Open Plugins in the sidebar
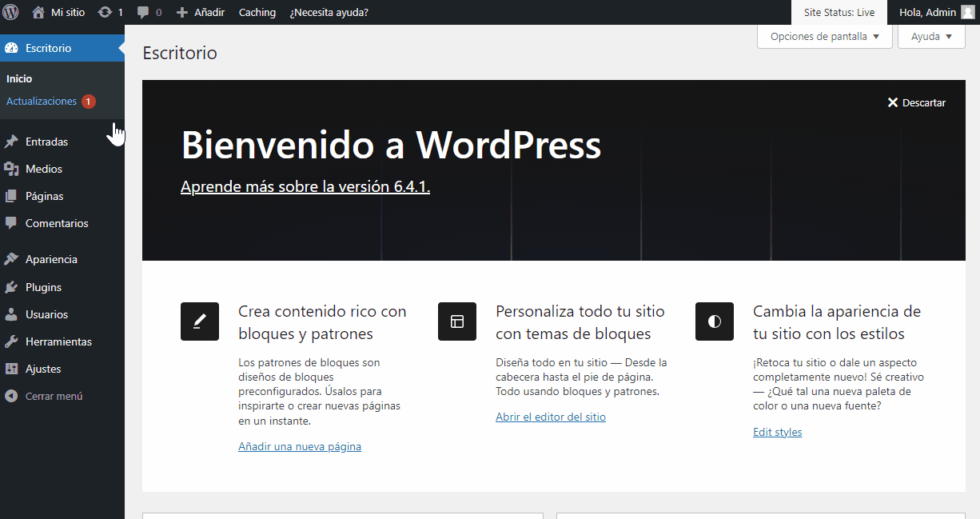The height and width of the screenshot is (519, 980). 62,287
